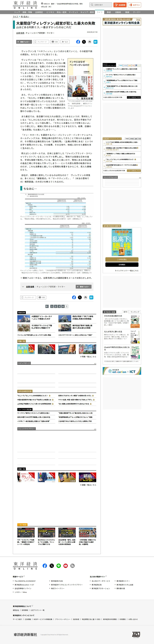Click X icon below the article

80,297
